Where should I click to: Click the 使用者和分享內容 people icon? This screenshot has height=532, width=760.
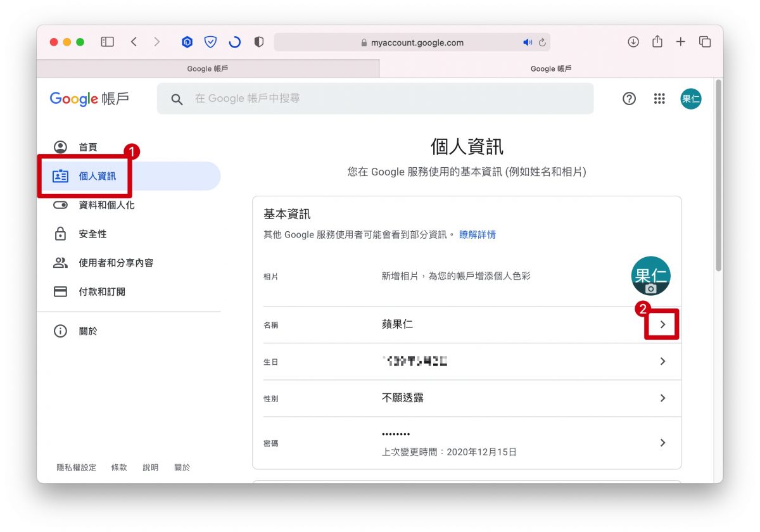[x=60, y=263]
